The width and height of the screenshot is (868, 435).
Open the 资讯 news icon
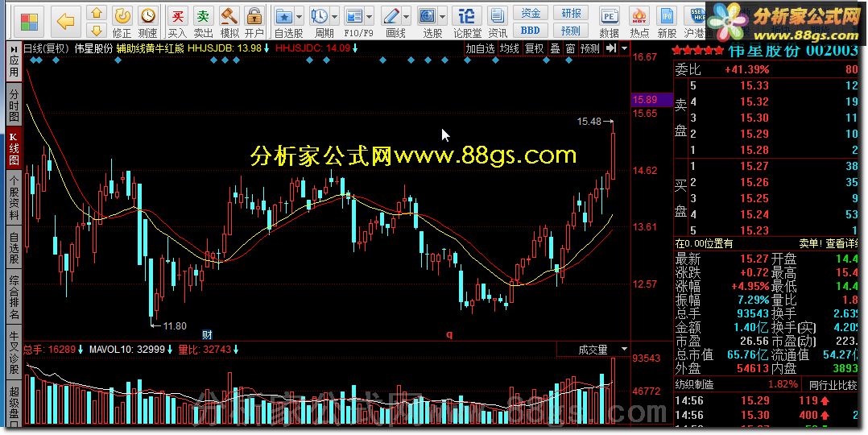tap(497, 23)
